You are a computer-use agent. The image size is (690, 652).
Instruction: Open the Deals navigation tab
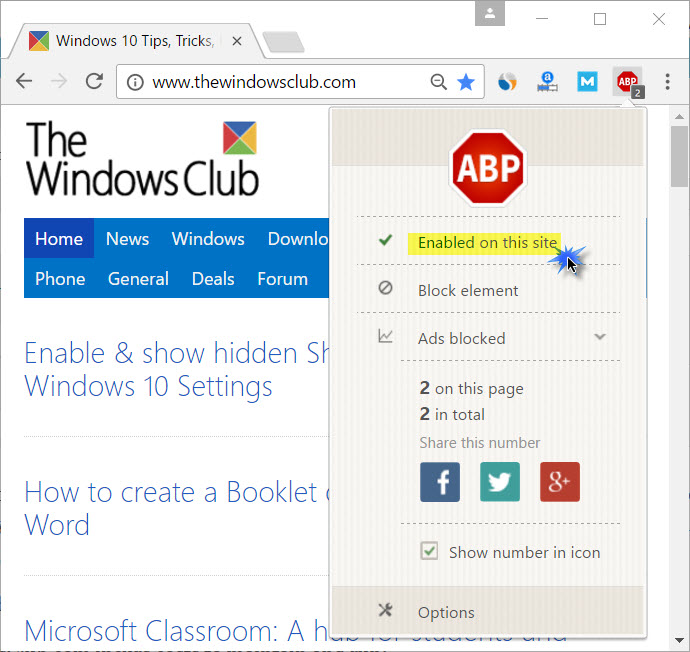(213, 279)
